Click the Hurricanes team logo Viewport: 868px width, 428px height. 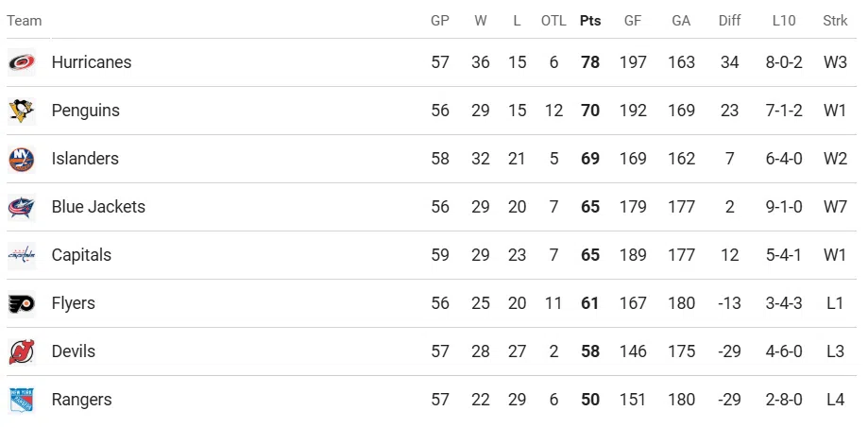point(22,62)
